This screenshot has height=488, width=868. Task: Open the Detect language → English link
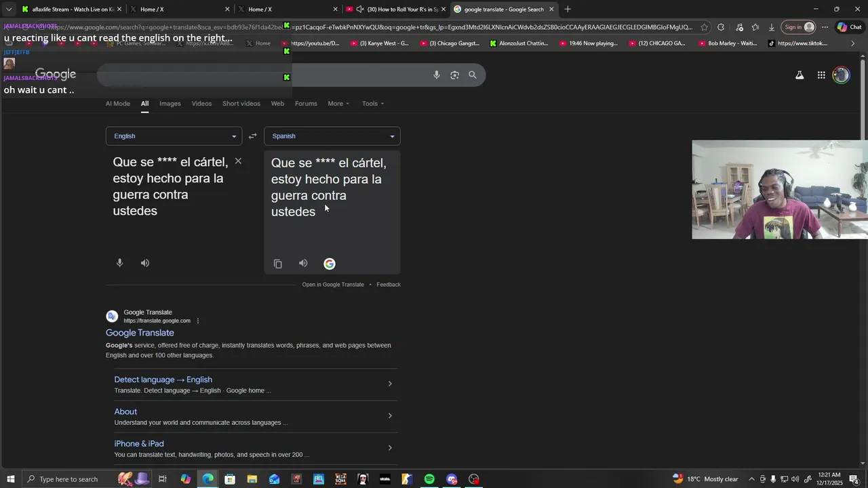coord(163,380)
